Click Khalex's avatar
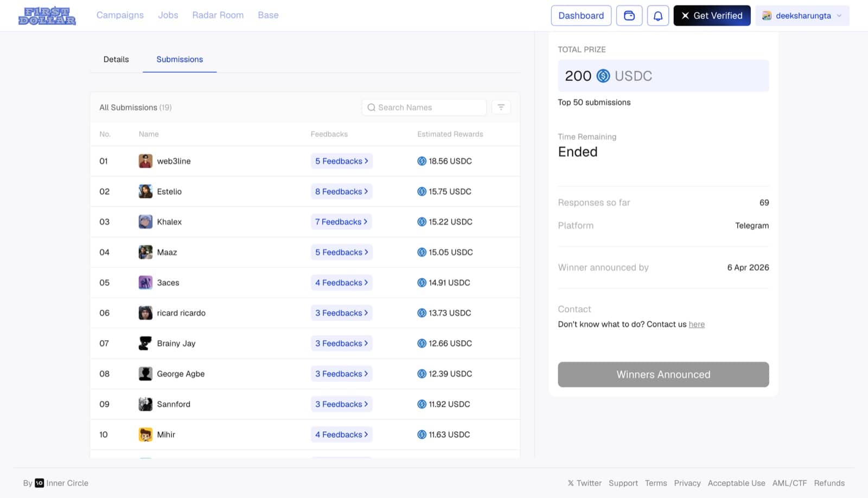The image size is (868, 498). [x=145, y=222]
